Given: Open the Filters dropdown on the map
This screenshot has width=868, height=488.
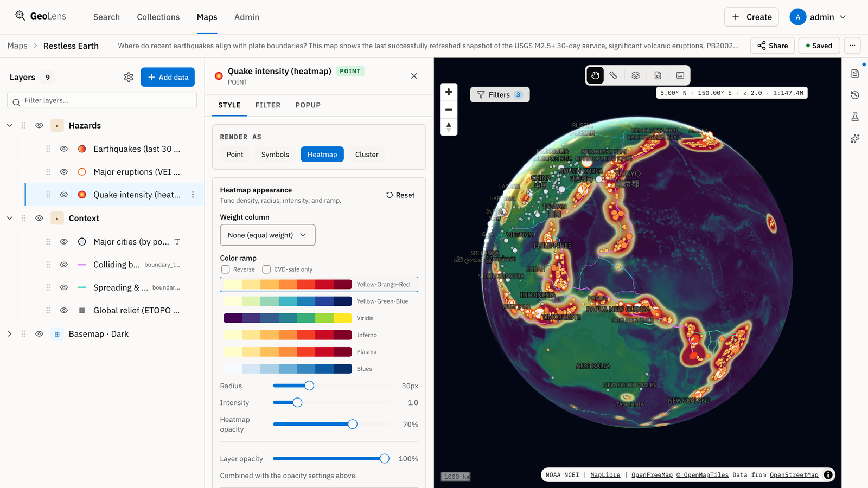Looking at the screenshot, I should click(x=500, y=95).
